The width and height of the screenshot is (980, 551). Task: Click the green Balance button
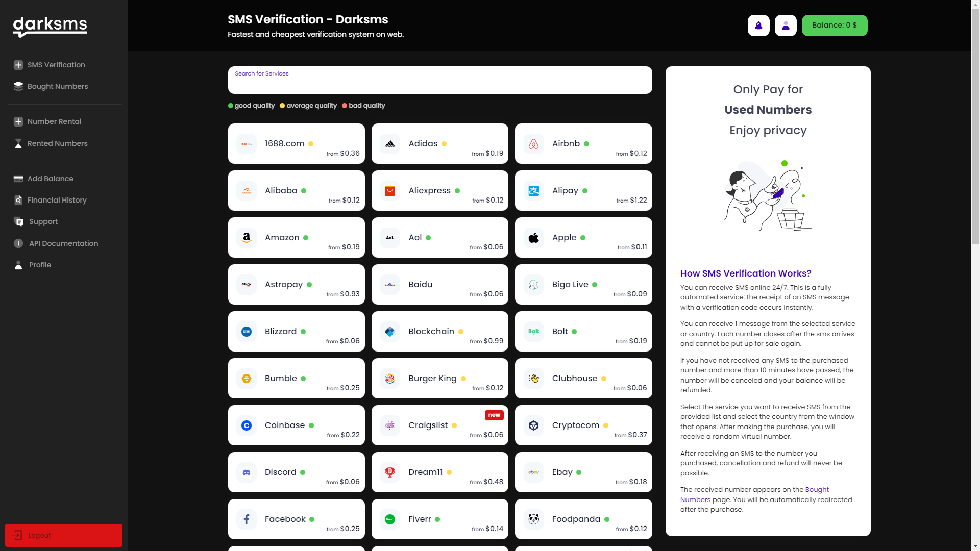click(x=834, y=26)
